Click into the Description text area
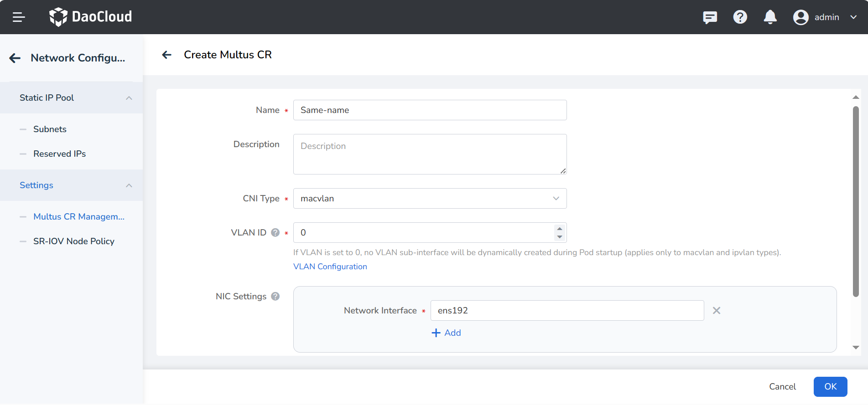The image size is (868, 405). (429, 154)
